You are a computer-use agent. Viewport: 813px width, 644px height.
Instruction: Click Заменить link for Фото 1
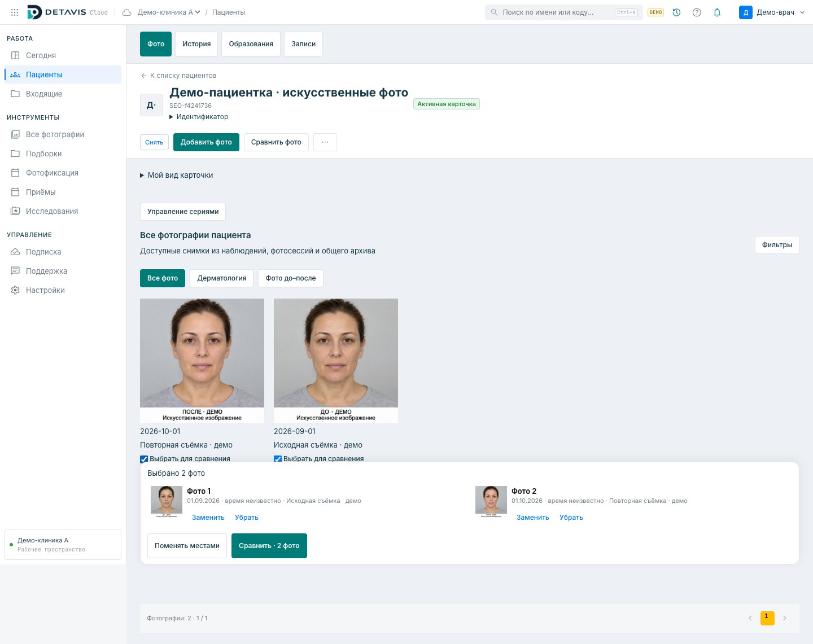208,518
